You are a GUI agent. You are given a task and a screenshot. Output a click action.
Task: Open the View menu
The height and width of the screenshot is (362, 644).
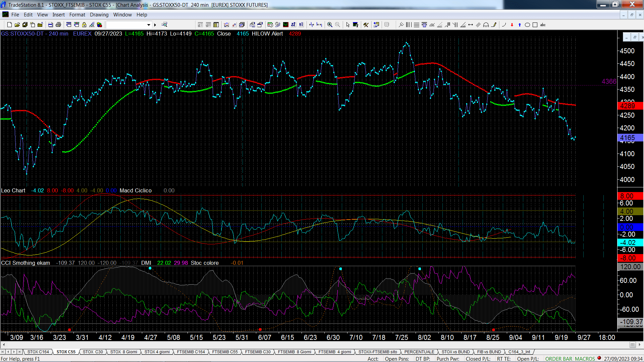click(x=42, y=15)
